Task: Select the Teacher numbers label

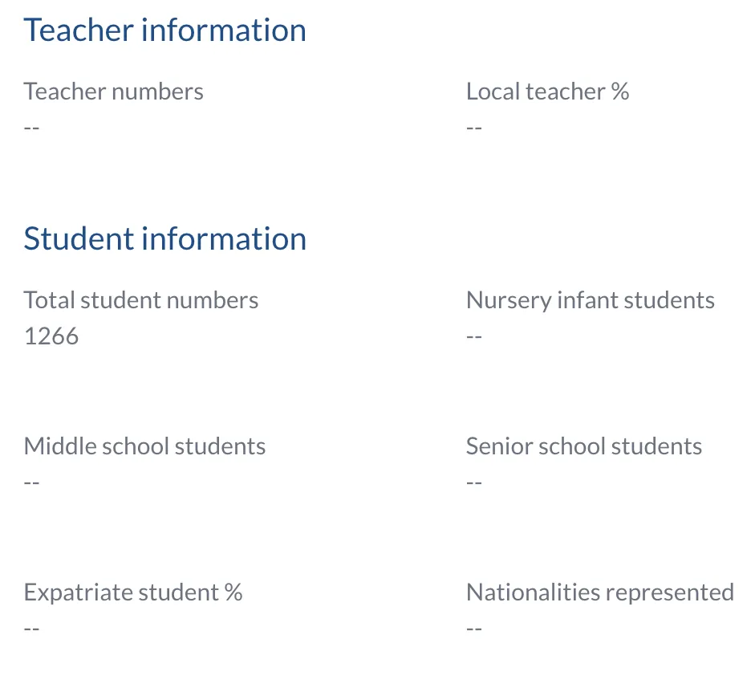Action: 113,92
